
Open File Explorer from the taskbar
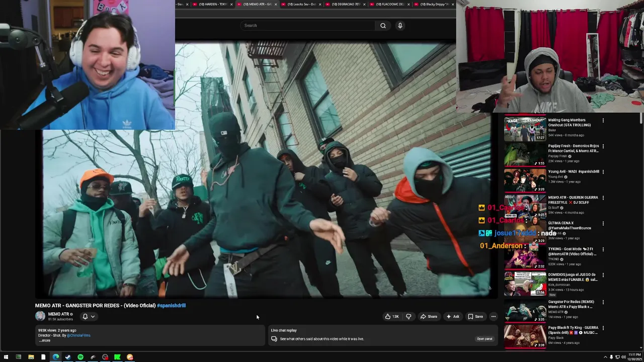click(31, 357)
